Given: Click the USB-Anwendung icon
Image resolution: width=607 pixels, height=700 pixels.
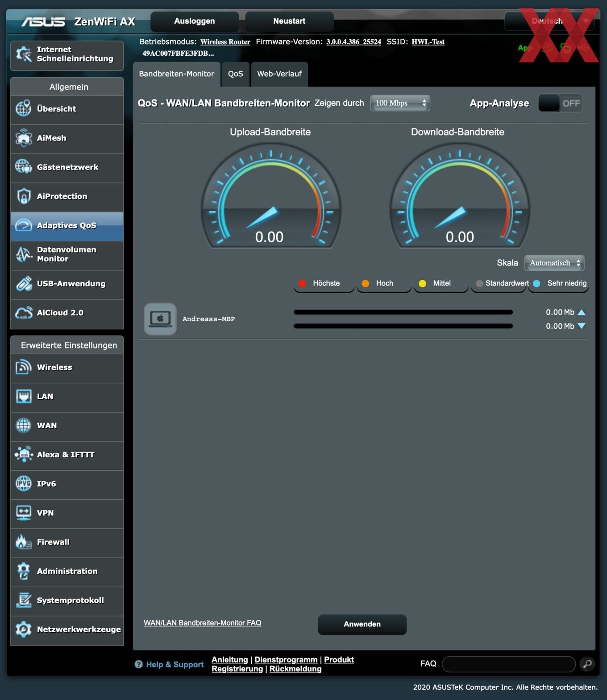Looking at the screenshot, I should 24,283.
